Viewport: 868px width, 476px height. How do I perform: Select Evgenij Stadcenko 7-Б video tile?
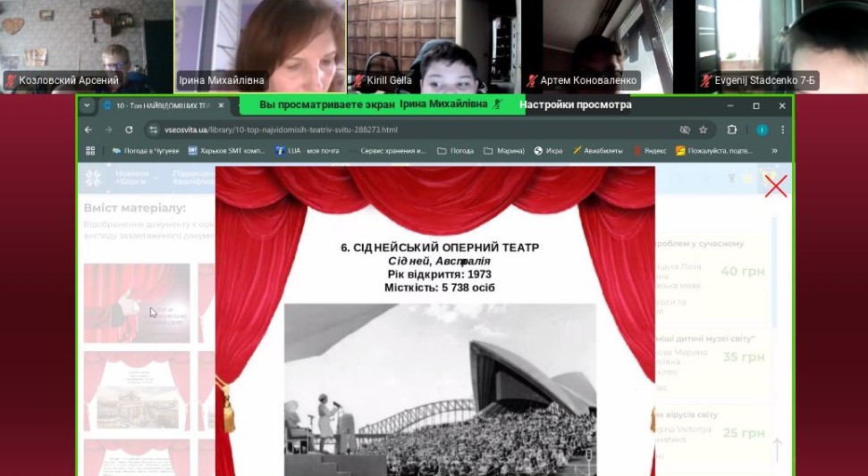point(781,46)
